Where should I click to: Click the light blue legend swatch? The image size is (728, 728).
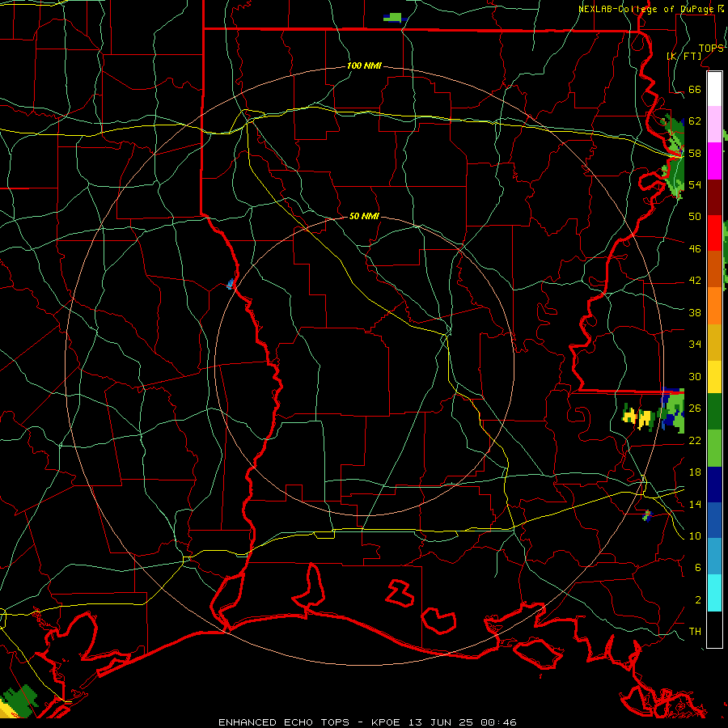click(714, 556)
